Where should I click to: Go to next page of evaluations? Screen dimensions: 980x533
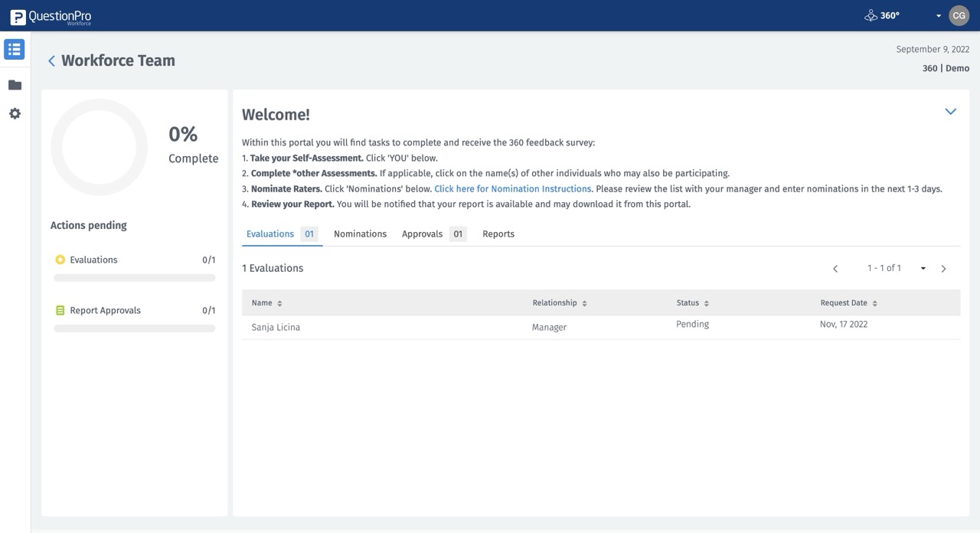coord(943,269)
